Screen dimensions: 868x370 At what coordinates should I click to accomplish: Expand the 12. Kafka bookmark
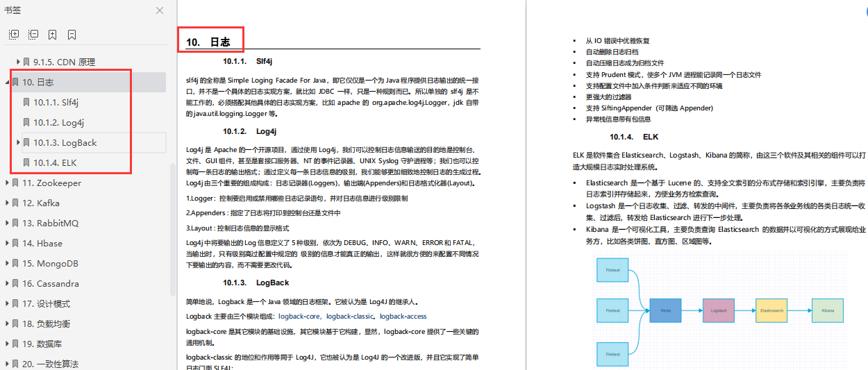(x=7, y=203)
